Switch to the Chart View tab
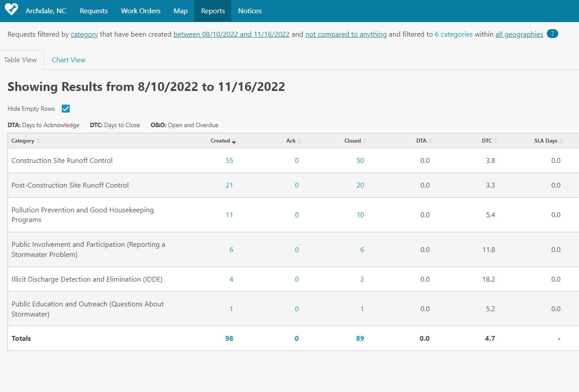Viewport: 579px width, 392px height. (x=68, y=60)
